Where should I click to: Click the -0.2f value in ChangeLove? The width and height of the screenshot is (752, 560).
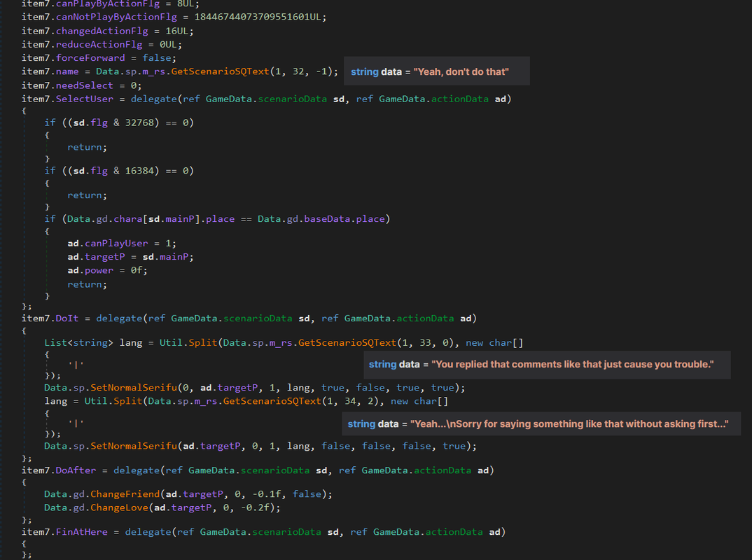coord(255,507)
